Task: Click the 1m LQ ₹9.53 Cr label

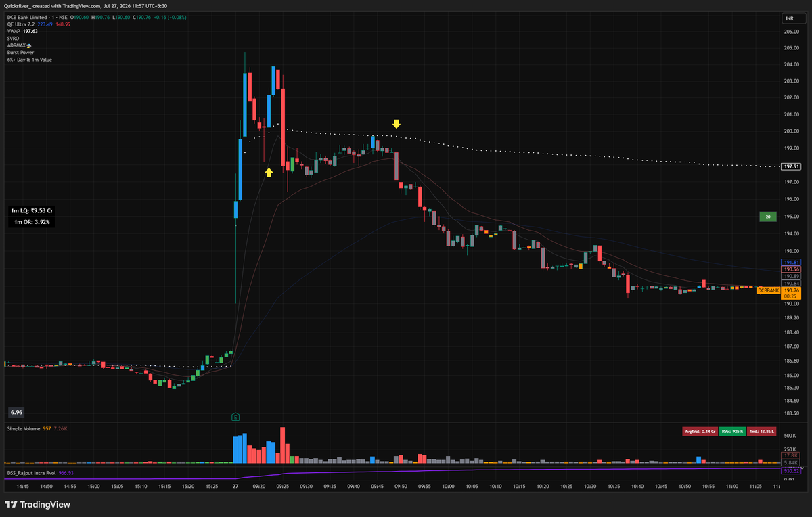Action: [x=32, y=210]
